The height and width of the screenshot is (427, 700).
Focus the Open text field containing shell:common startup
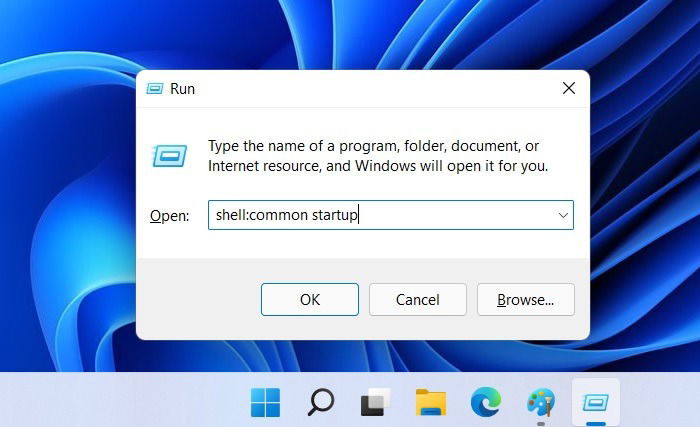(x=391, y=215)
